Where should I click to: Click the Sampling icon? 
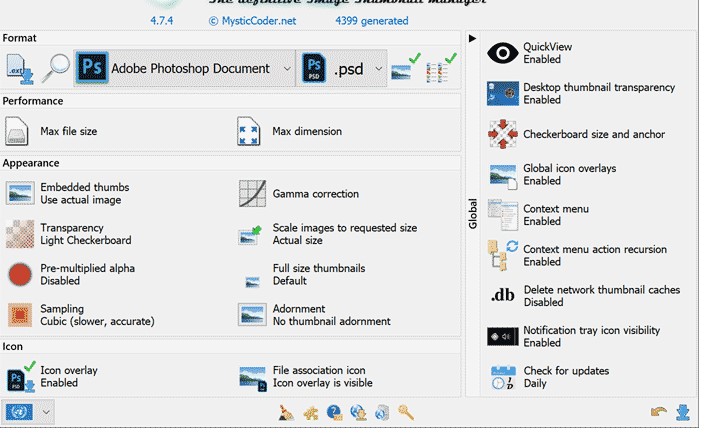click(x=20, y=315)
